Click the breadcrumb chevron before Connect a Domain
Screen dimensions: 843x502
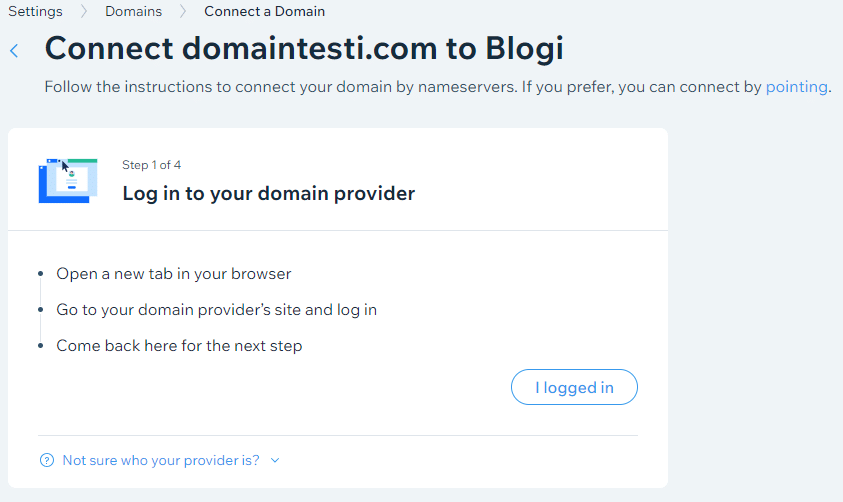coord(183,12)
